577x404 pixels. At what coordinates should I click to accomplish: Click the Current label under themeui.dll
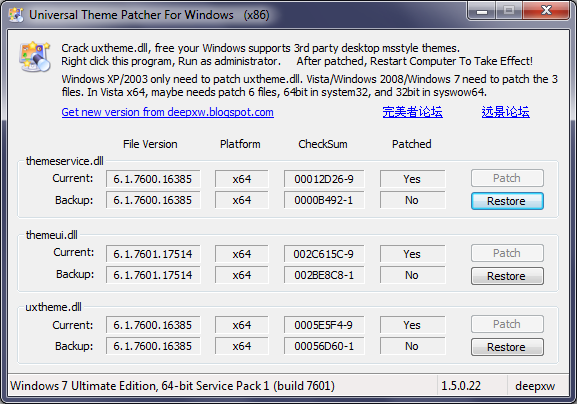point(74,252)
